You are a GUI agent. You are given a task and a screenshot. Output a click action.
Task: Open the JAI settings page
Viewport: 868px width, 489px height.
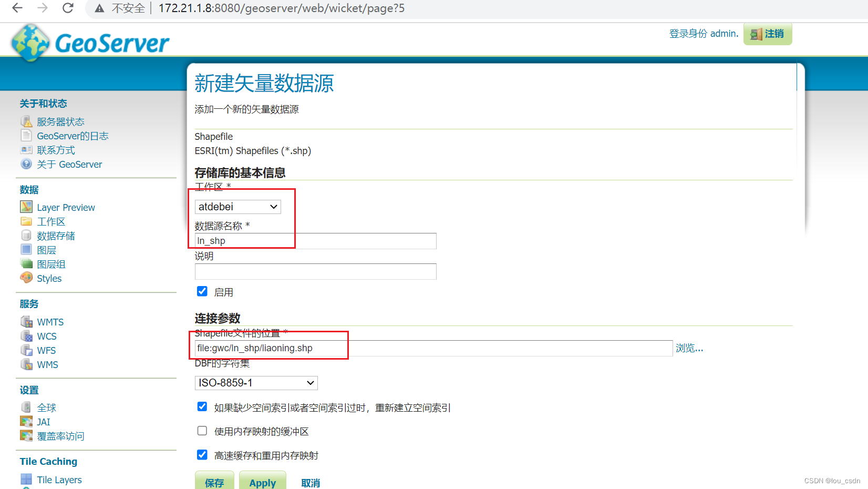tap(43, 421)
